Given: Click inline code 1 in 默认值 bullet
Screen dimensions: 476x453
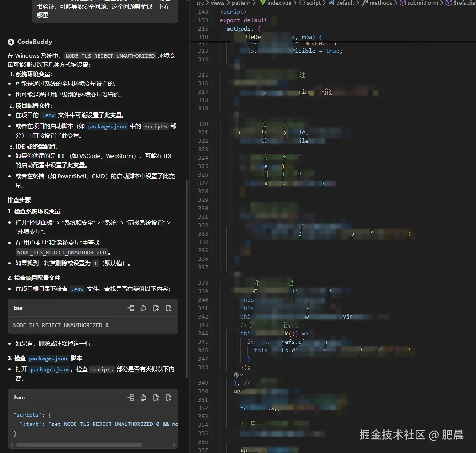Looking at the screenshot, I should click(x=95, y=264).
